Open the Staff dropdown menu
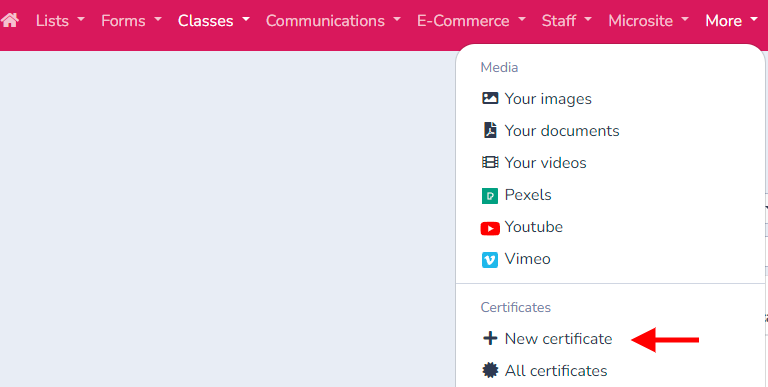 pos(567,21)
